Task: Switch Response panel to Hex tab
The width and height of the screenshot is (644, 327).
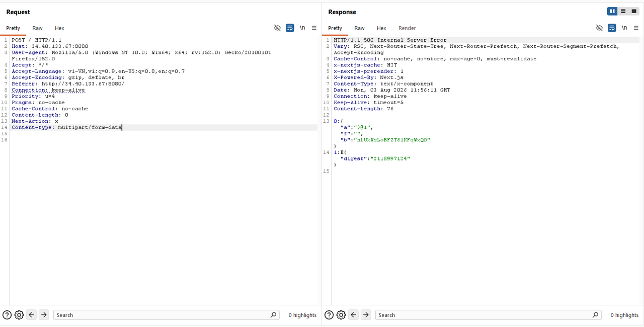Action: (x=381, y=28)
